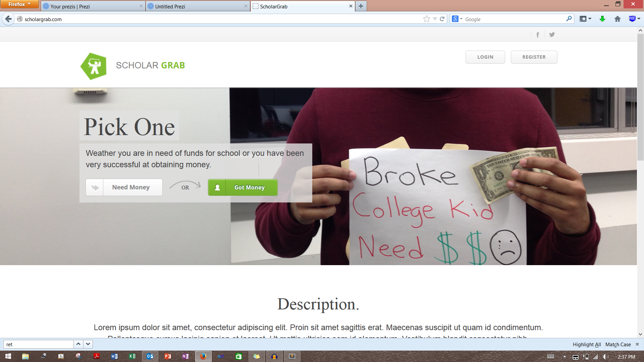Screen dimensions: 644x362
Task: Open the Firefox menu dropdown
Action: coord(19,4)
